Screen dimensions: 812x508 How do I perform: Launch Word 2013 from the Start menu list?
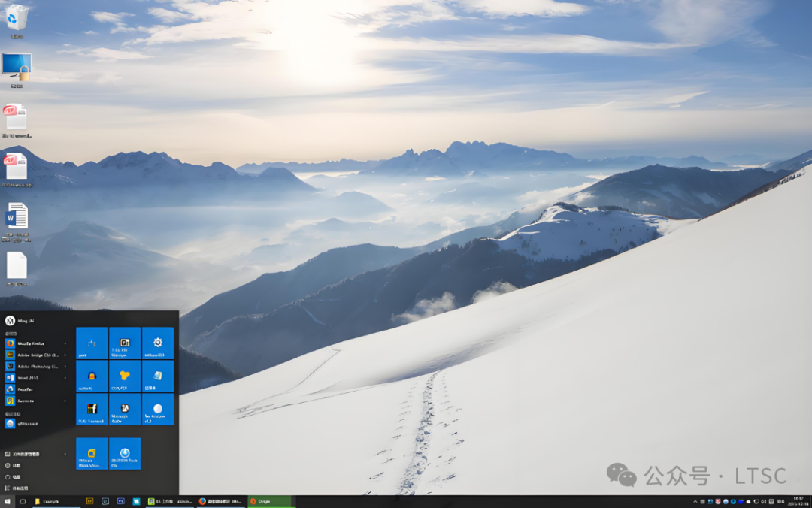(36, 377)
